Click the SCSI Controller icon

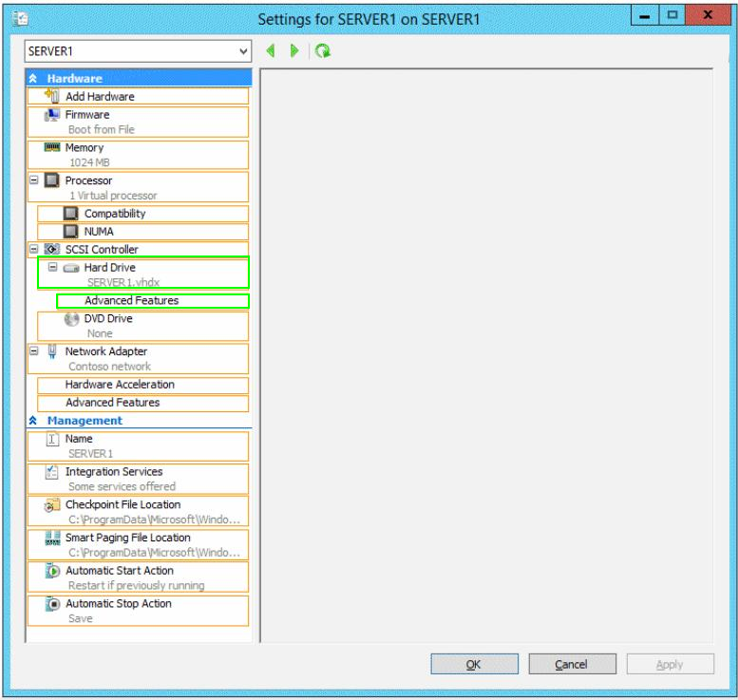52,249
